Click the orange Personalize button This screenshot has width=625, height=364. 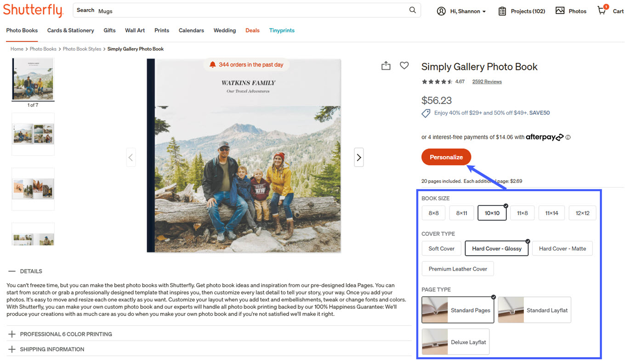pos(446,157)
